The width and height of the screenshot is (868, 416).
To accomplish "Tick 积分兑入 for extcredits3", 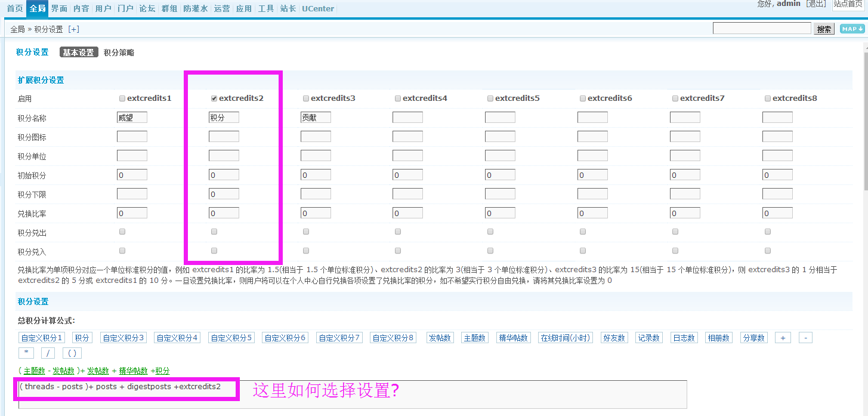I will pos(306,250).
